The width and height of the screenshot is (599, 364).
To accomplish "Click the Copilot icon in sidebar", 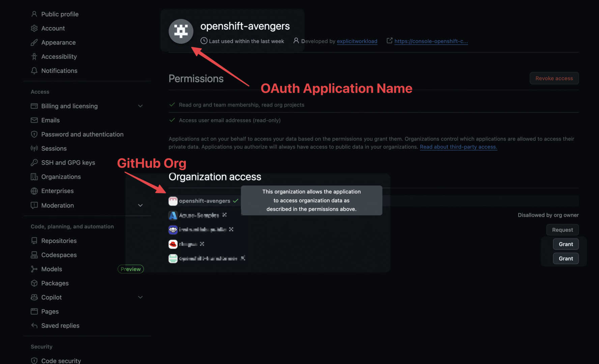I will coord(34,297).
